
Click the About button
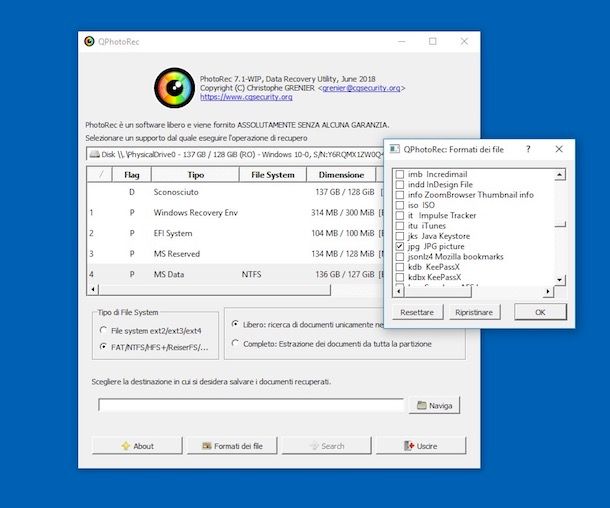pos(137,446)
